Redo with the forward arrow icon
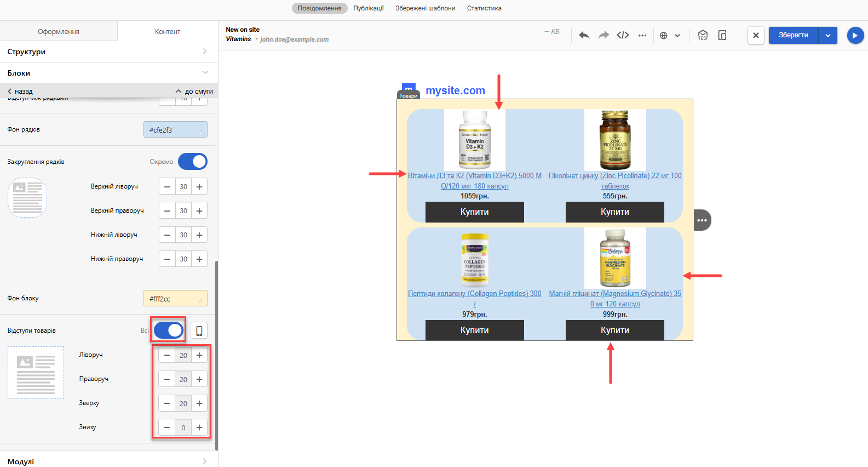 tap(603, 35)
